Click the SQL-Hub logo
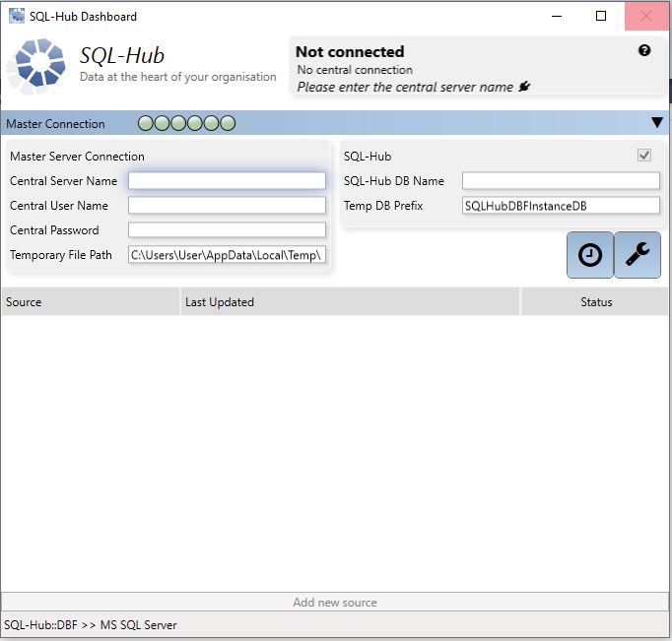 click(36, 66)
